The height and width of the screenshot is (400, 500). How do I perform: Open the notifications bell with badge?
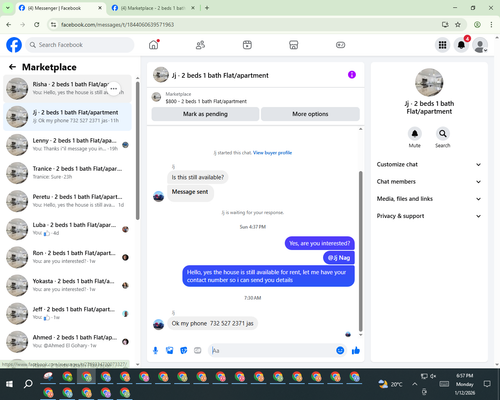pyautogui.click(x=461, y=45)
